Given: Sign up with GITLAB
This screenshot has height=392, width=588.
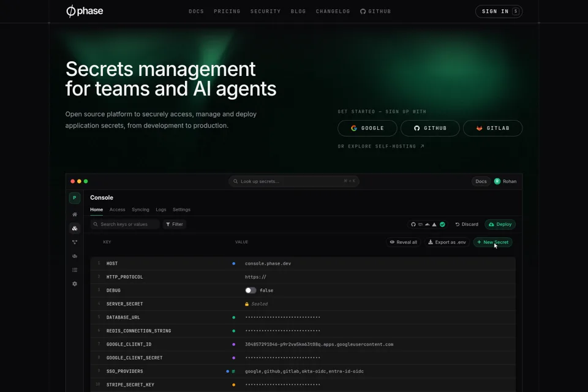Looking at the screenshot, I should (x=492, y=128).
